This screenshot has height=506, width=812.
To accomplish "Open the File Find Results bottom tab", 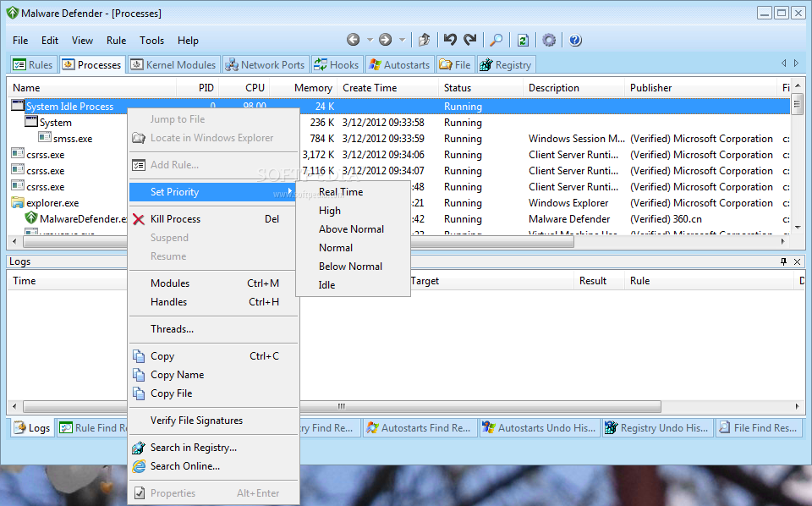I will pyautogui.click(x=759, y=428).
